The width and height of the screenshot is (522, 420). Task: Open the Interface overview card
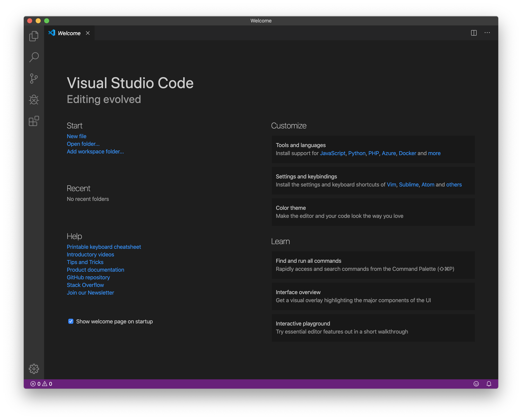[x=373, y=296]
